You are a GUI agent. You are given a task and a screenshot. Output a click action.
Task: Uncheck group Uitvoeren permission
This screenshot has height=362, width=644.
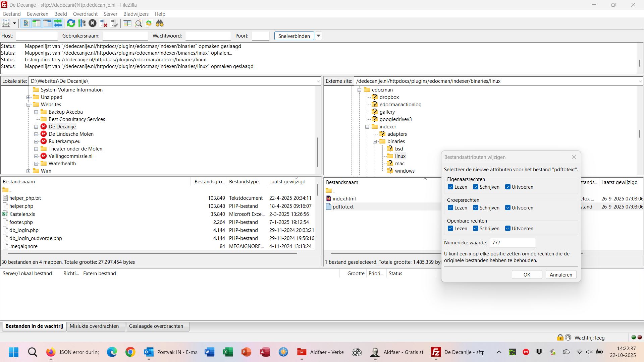(508, 208)
